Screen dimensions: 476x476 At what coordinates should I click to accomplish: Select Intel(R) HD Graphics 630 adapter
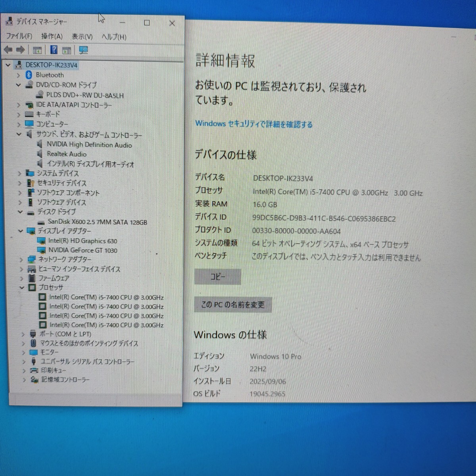pos(83,241)
